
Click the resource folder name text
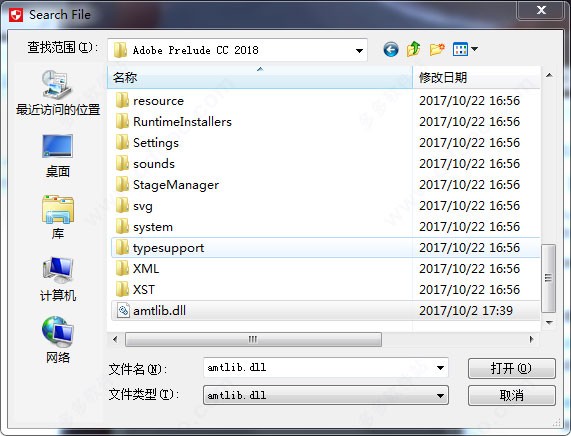158,101
